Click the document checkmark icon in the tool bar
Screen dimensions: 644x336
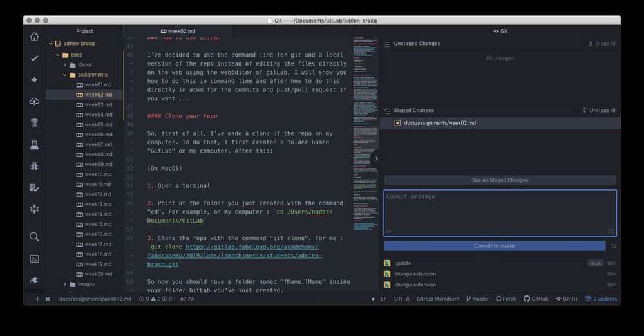click(35, 188)
